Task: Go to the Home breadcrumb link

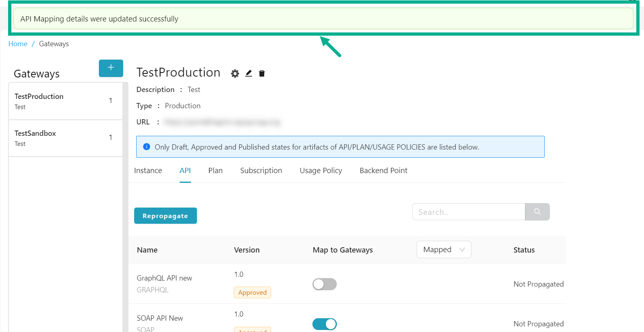Action: point(18,44)
